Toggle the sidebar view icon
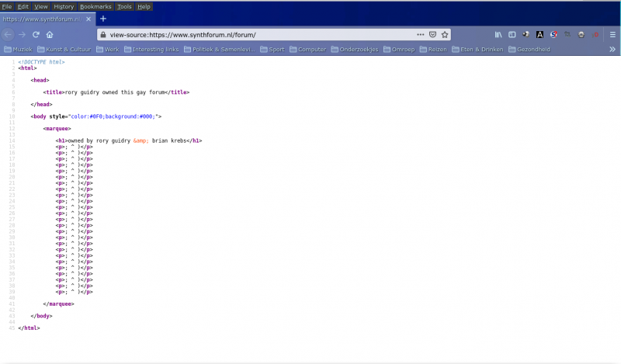 click(x=512, y=35)
